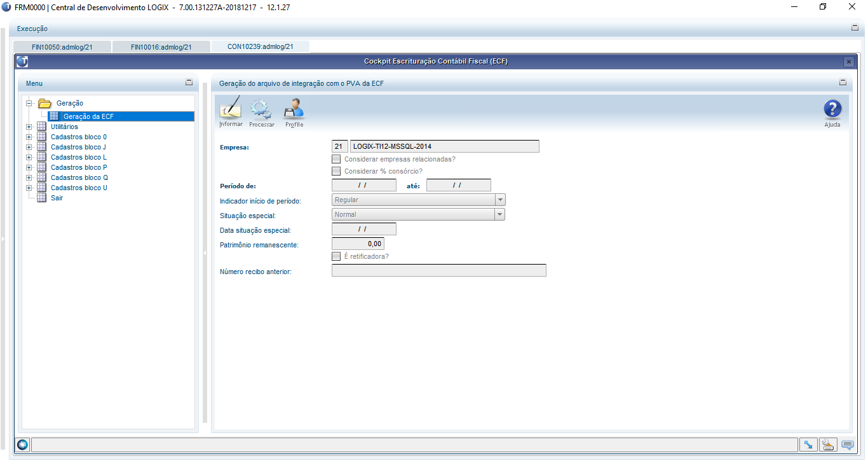868x463 pixels.
Task: Collapse the Geração tree node
Action: tap(29, 103)
